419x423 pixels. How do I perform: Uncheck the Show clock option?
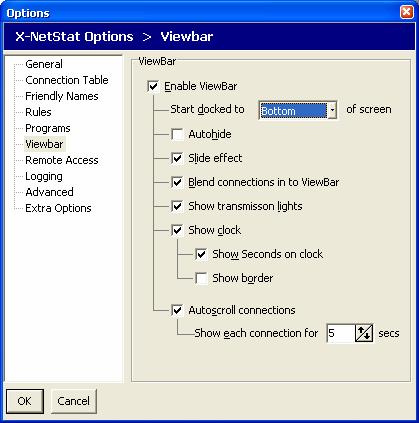tap(177, 230)
